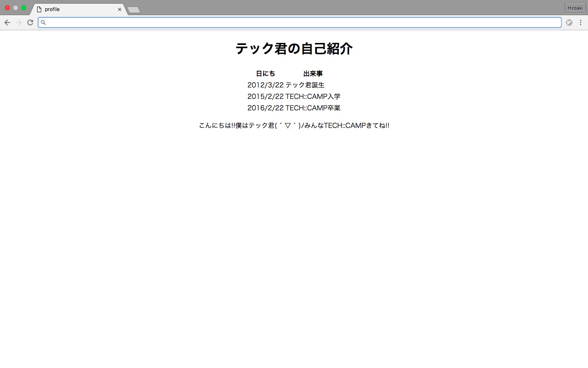Click the search magnifier icon in address bar
The image size is (588, 368).
[43, 22]
